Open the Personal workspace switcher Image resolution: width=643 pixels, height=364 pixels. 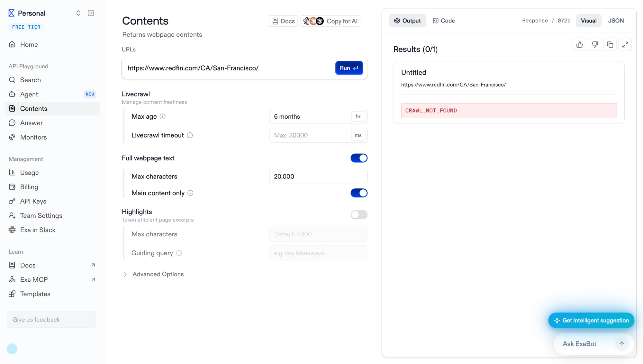click(x=78, y=13)
